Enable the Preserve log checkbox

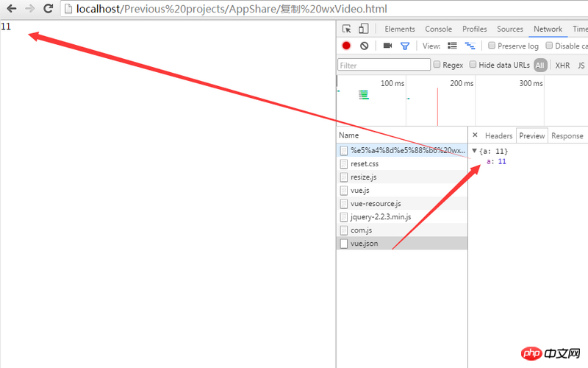492,46
